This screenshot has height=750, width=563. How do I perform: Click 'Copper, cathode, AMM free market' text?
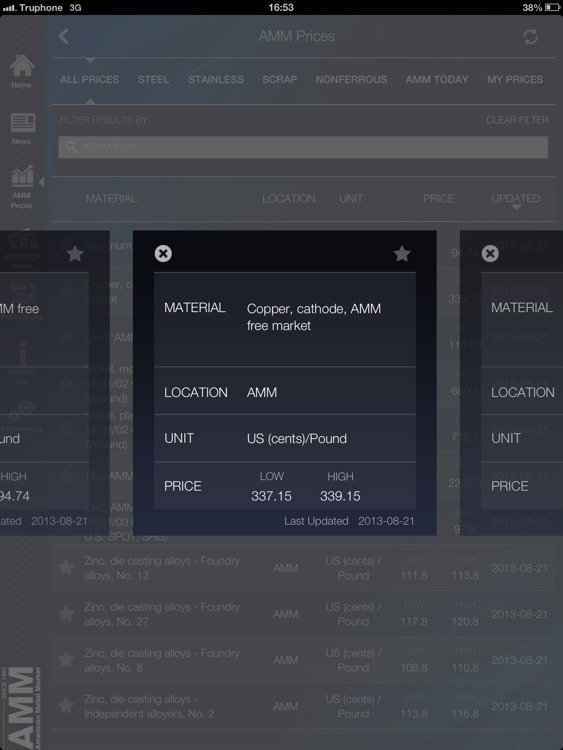tap(314, 317)
